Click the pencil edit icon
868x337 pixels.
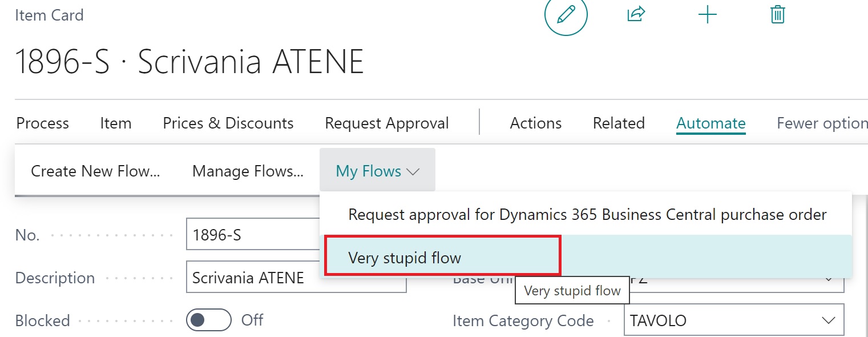(x=566, y=15)
